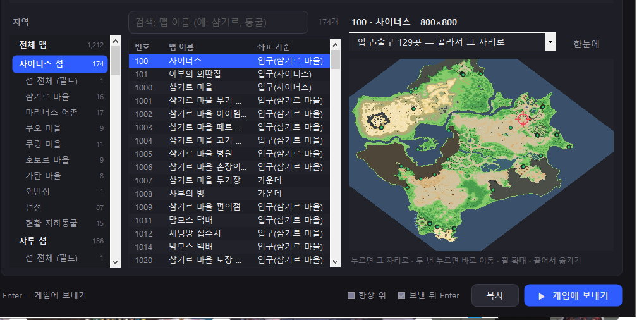The height and width of the screenshot is (320, 644).
Task: Select row 1008 사부의 방
Action: [x=229, y=194]
